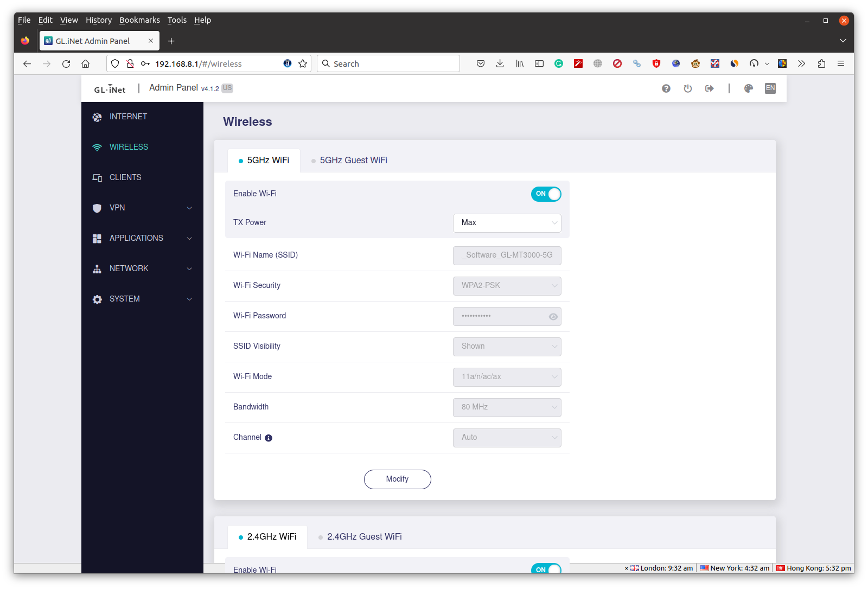Screen dimensions: 868x589
Task: Click the Wi-Fi Password field
Action: 507,316
